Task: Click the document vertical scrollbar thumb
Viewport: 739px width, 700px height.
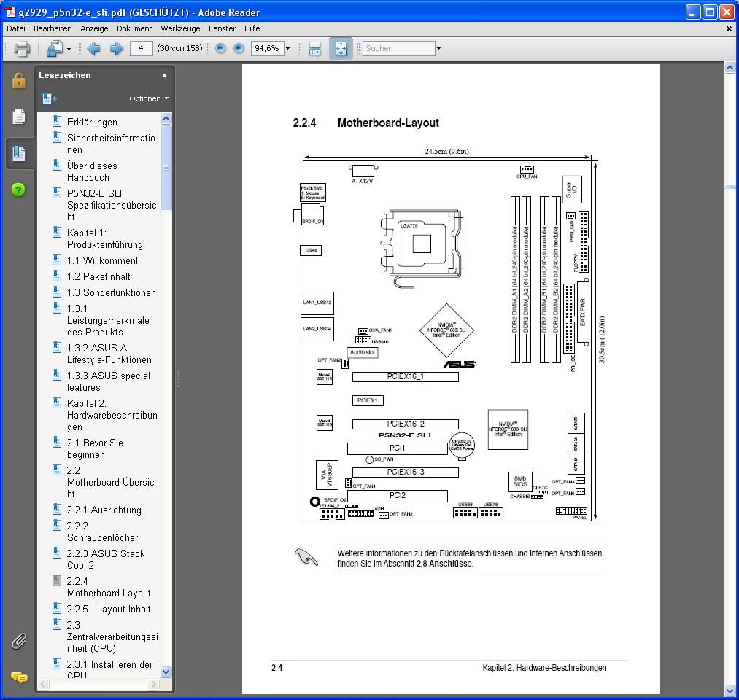Action: coord(730,187)
